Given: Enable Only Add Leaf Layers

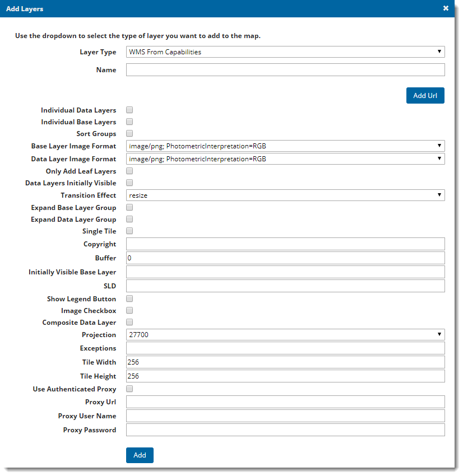Looking at the screenshot, I should coord(129,171).
